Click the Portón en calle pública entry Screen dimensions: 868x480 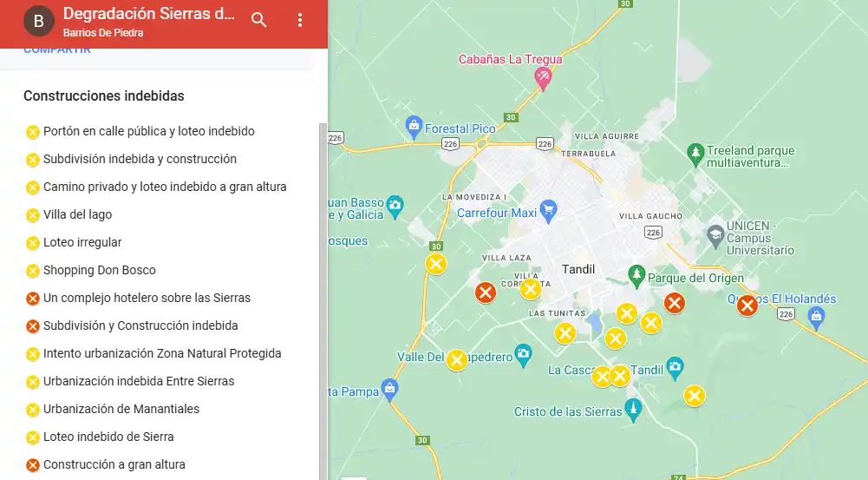pos(148,131)
